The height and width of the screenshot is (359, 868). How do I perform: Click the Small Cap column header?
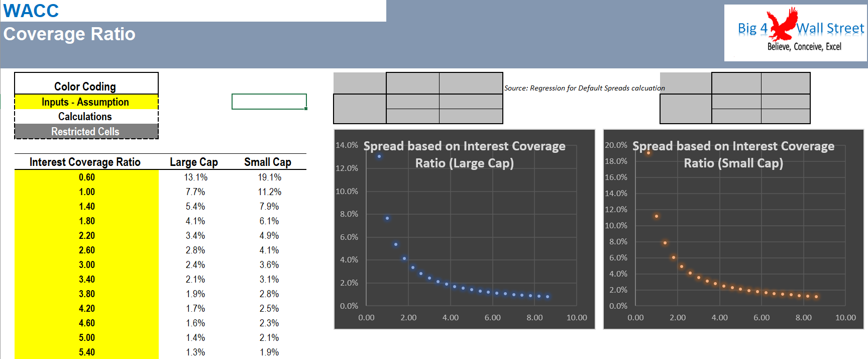point(268,162)
